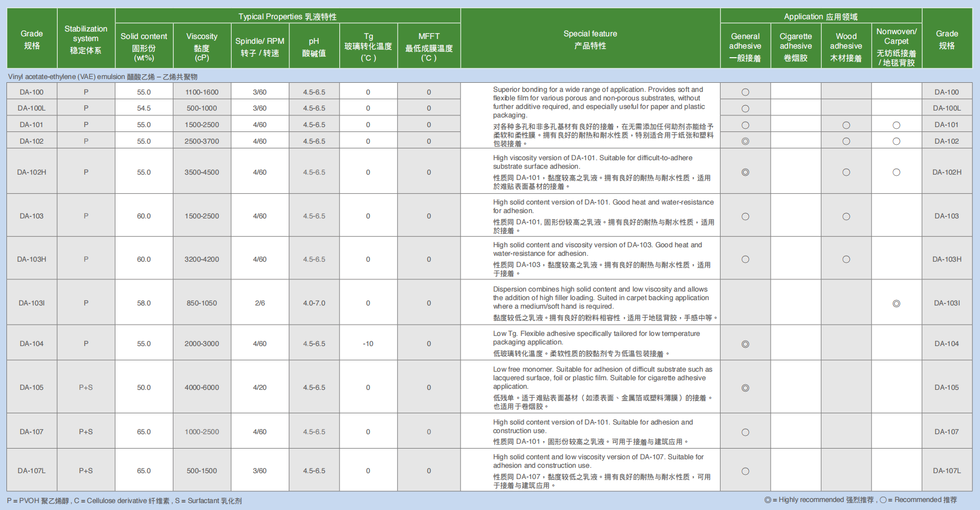
Task: Click the Wood adhesive circle for DA-103H
Action: [846, 260]
